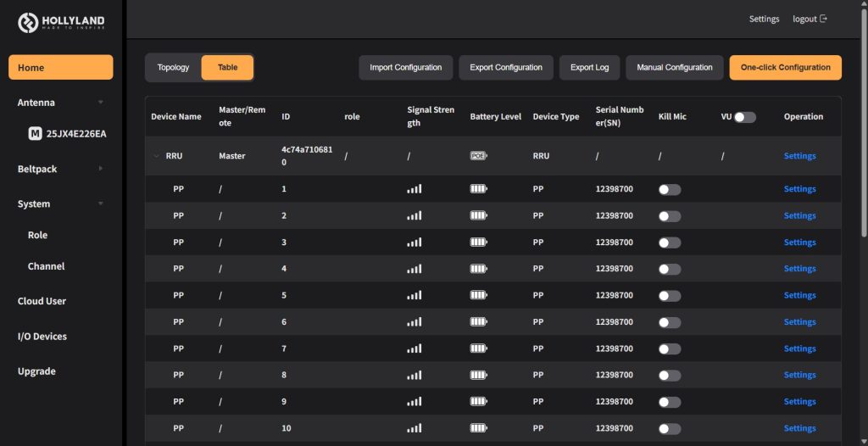The image size is (868, 446).
Task: Toggle Kill Mic switch for device ID 7
Action: click(x=670, y=349)
